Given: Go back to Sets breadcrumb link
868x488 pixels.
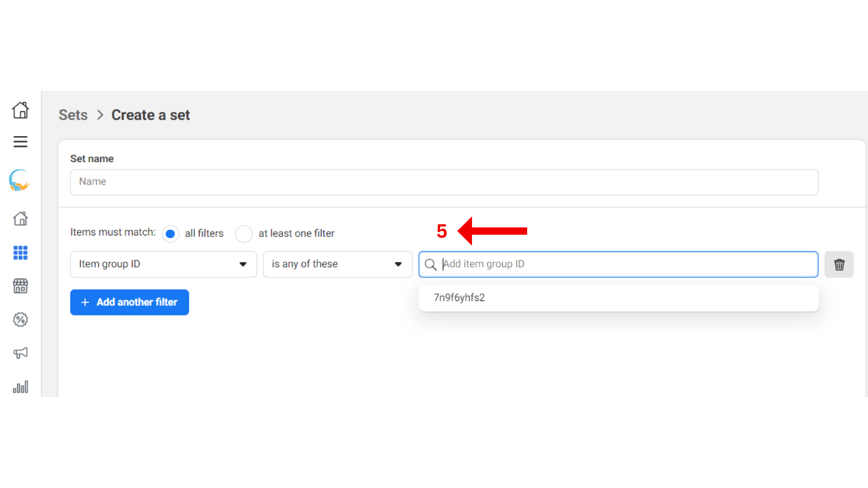Looking at the screenshot, I should 73,115.
